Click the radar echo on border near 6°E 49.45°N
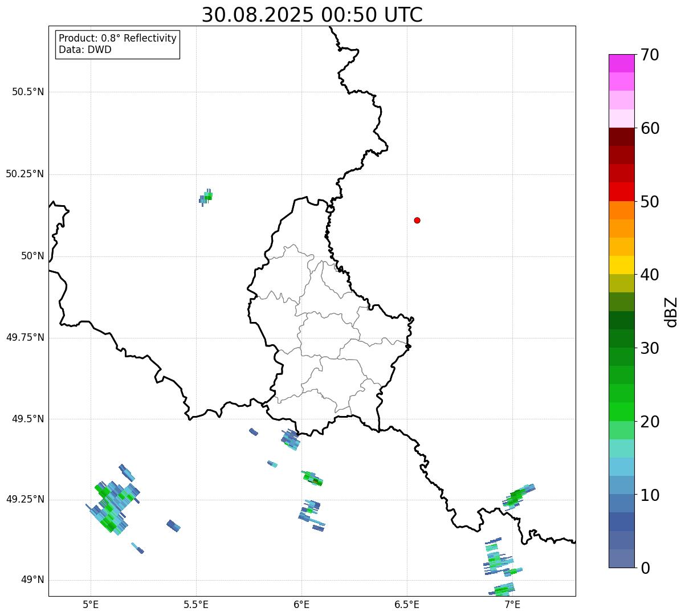Viewport: 685px width, 616px height. [291, 439]
